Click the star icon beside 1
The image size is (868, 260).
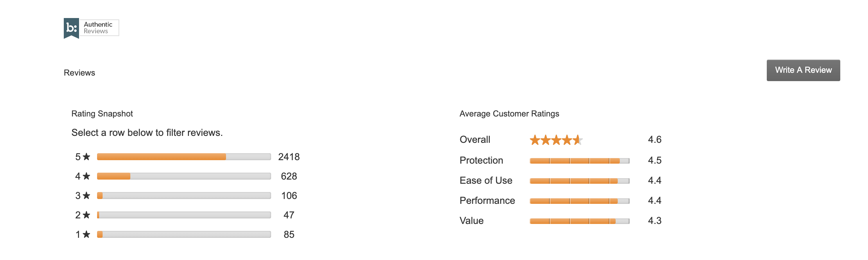87,234
